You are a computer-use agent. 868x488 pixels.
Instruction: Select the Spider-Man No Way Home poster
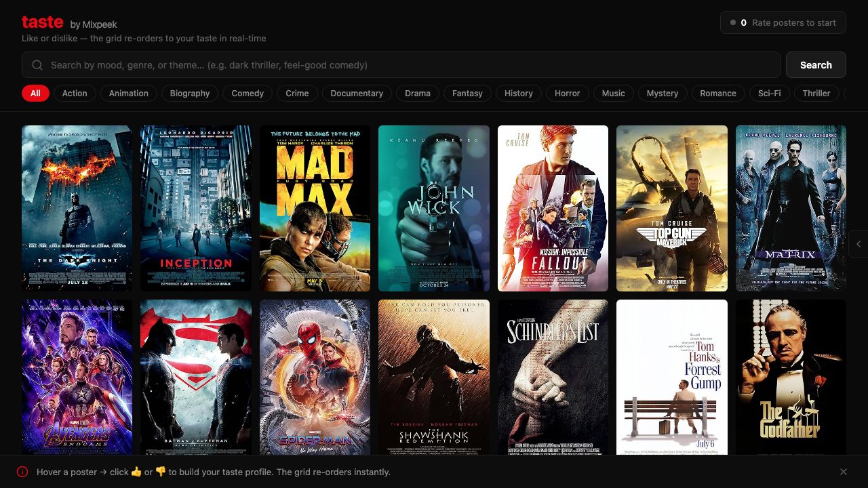pos(315,378)
